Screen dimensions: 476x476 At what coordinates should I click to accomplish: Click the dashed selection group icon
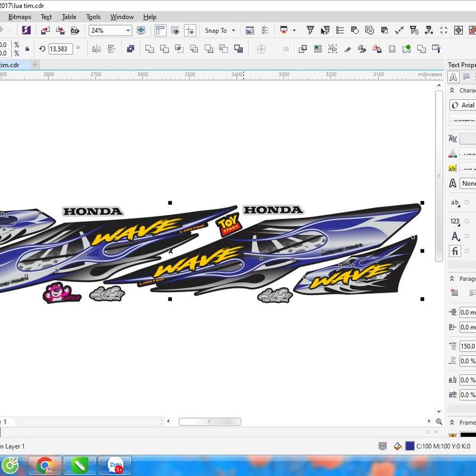(333, 49)
